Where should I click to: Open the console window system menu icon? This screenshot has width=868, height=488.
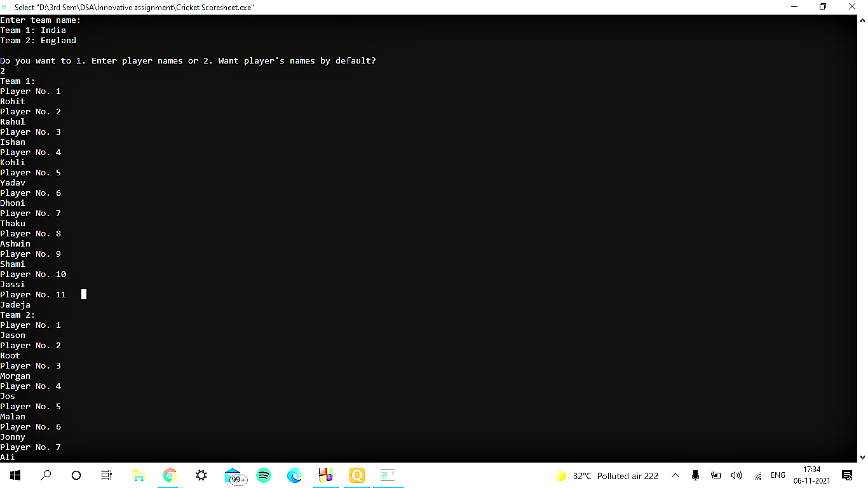[x=6, y=7]
